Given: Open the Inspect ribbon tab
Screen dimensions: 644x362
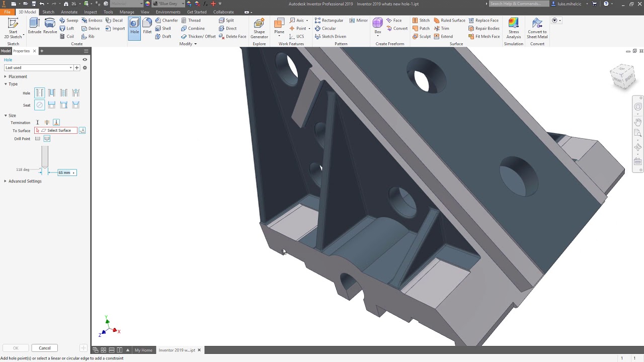Looking at the screenshot, I should (x=91, y=12).
